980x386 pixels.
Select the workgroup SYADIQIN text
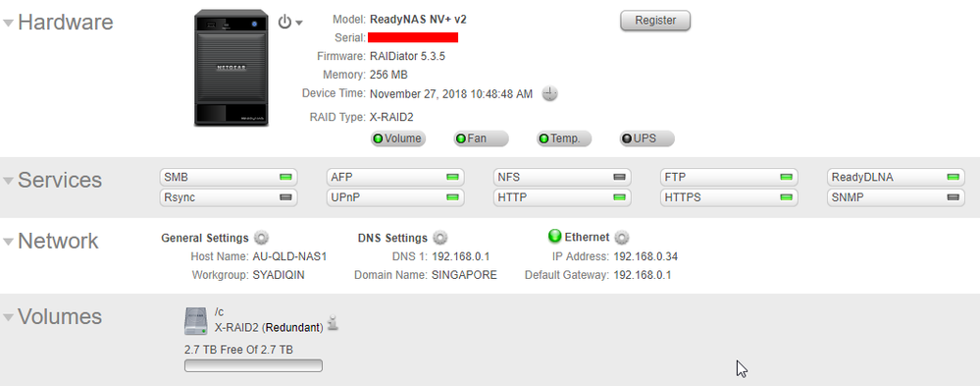[x=279, y=275]
